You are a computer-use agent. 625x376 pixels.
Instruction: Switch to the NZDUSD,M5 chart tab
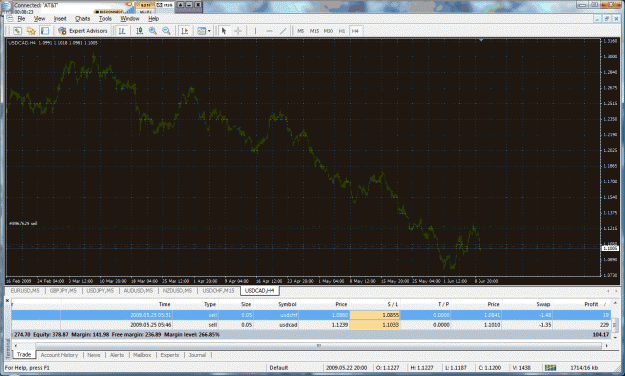coord(177,291)
